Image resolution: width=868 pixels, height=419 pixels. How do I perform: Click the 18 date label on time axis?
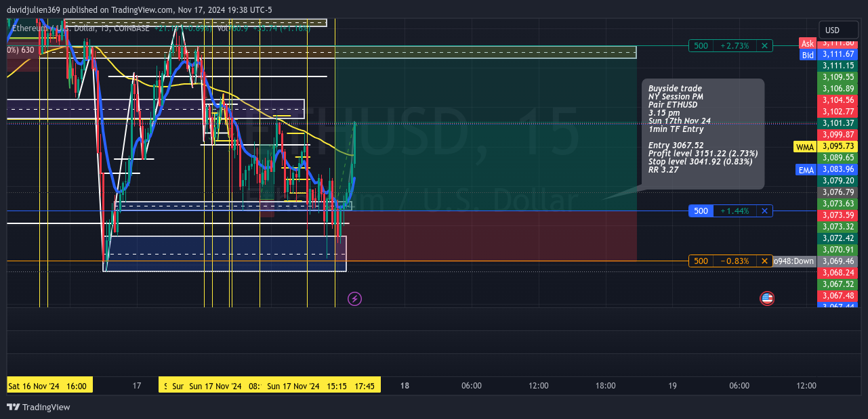coord(405,386)
